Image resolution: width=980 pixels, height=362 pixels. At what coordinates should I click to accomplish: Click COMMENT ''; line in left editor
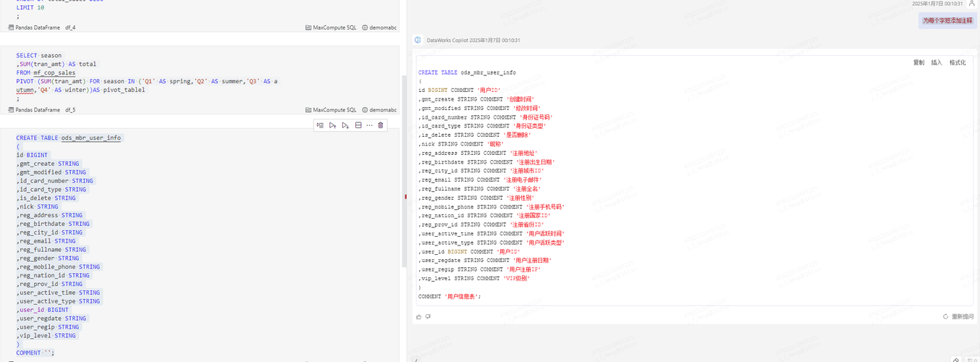coord(35,353)
